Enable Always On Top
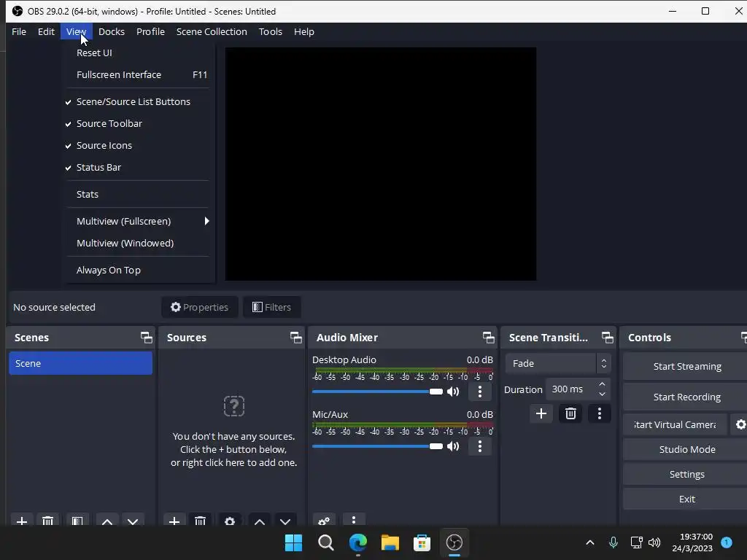 point(138,270)
